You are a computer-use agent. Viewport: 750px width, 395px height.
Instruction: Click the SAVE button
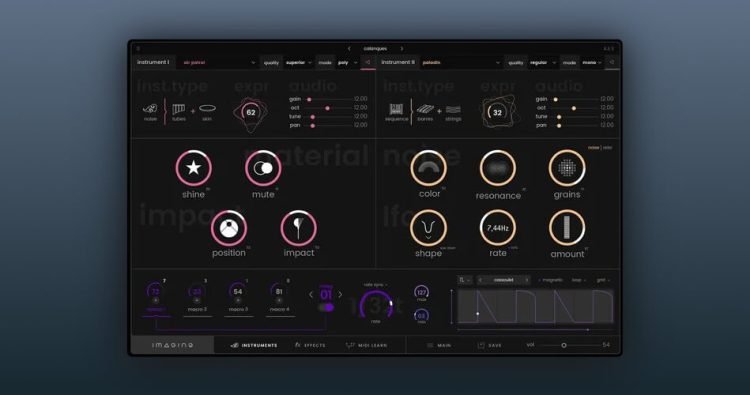click(490, 345)
